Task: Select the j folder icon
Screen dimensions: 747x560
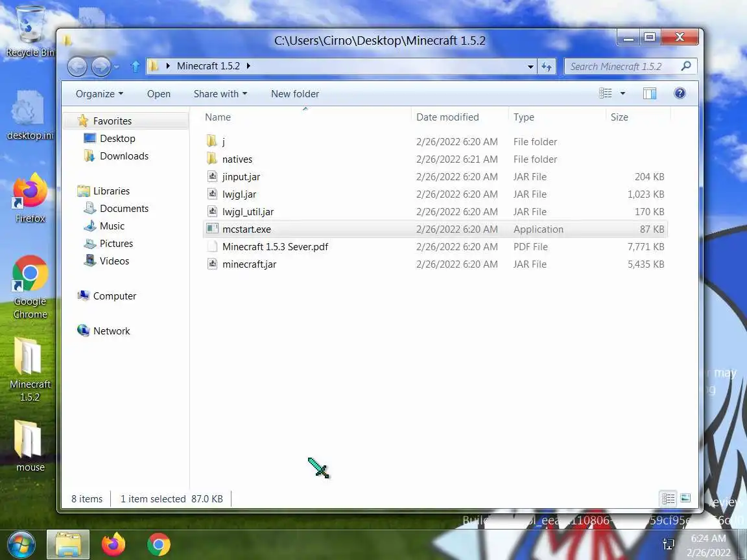Action: [212, 141]
